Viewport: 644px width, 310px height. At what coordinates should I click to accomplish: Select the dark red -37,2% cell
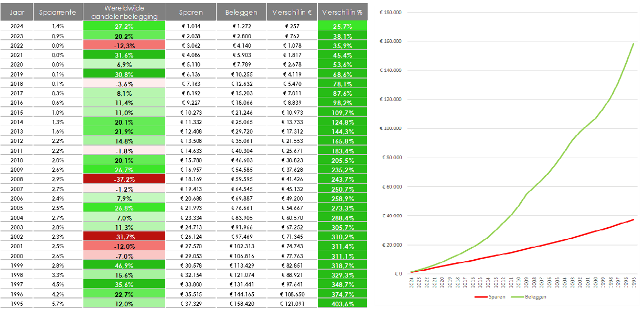point(124,179)
